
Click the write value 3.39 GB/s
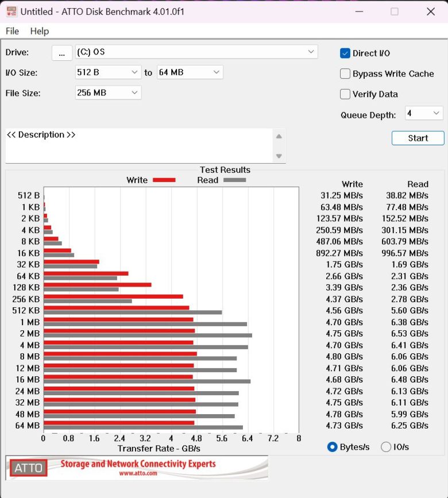tap(345, 287)
